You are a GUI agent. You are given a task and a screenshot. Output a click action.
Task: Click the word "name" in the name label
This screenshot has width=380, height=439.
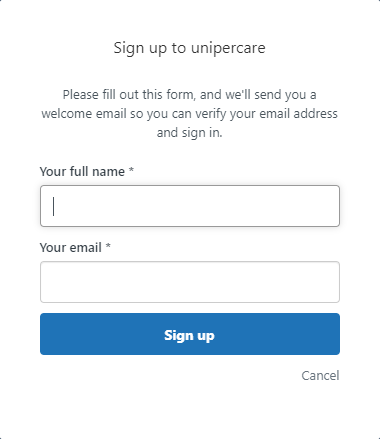pyautogui.click(x=108, y=172)
